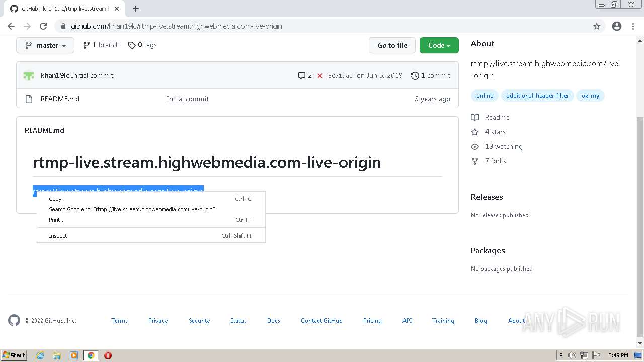Open the Status footer link
644x362 pixels.
tap(238, 320)
